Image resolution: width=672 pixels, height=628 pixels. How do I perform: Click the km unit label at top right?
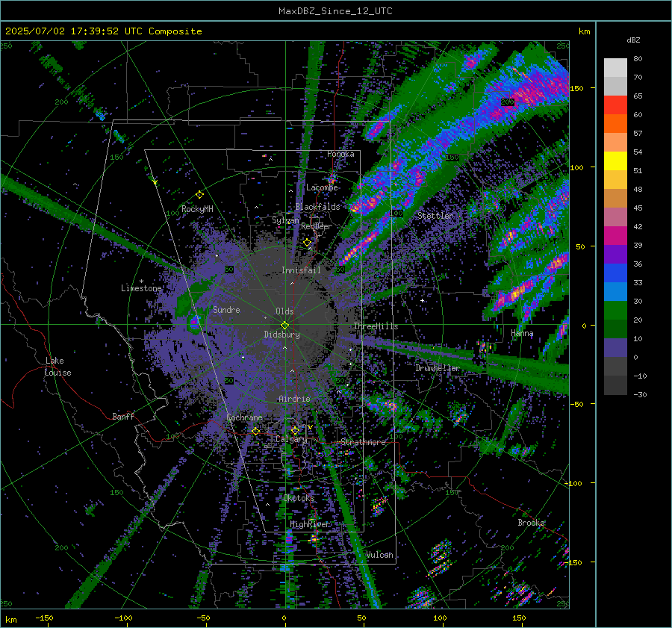pyautogui.click(x=584, y=31)
